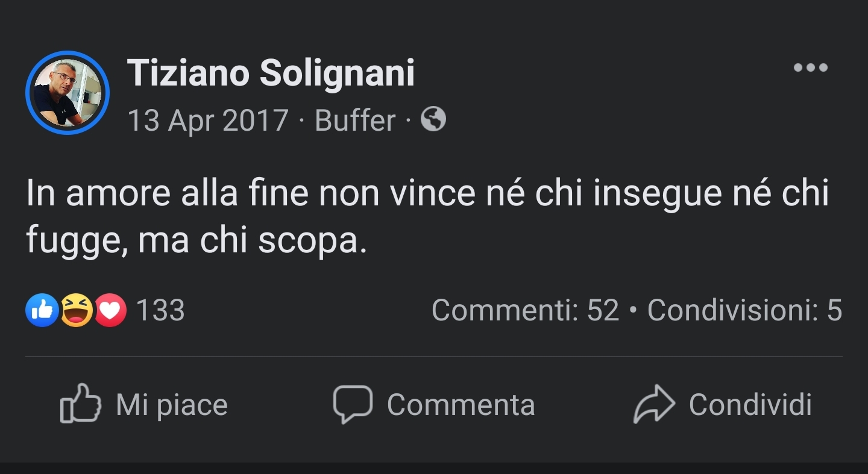
Task: Click the Buffer app source link
Action: click(x=355, y=120)
